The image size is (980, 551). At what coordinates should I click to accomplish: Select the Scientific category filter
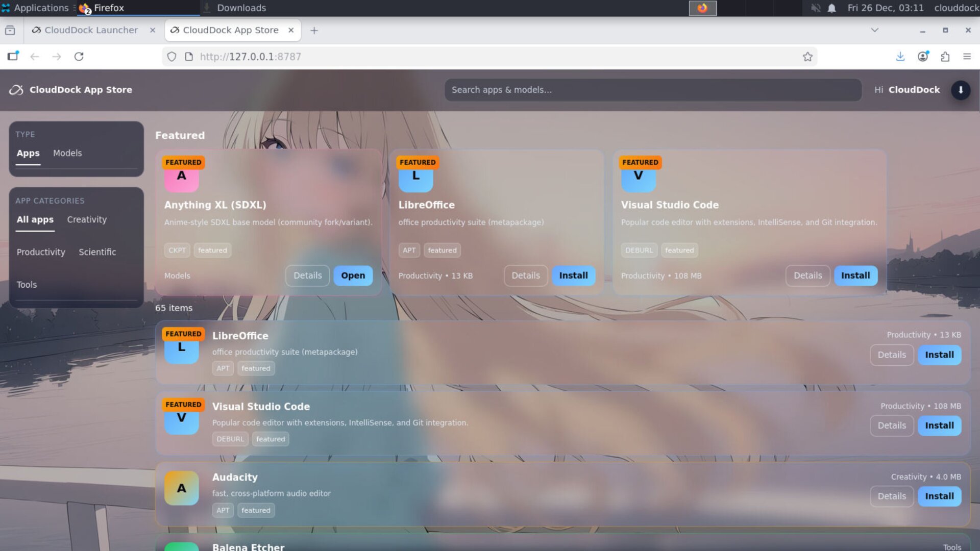click(x=97, y=252)
